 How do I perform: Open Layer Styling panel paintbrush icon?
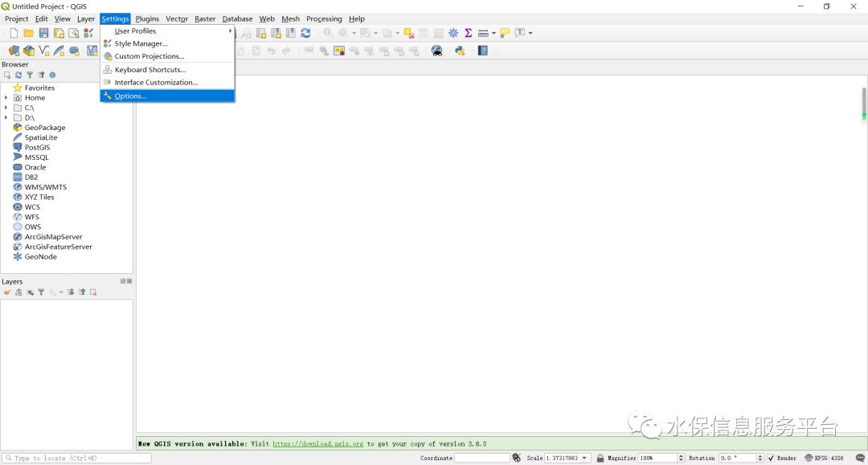pyautogui.click(x=7, y=292)
